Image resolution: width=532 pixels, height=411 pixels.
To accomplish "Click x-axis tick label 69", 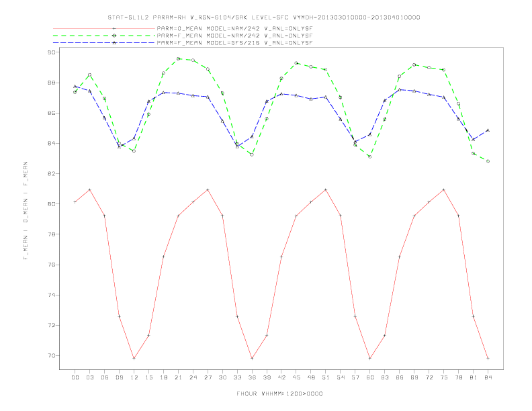I will [414, 377].
